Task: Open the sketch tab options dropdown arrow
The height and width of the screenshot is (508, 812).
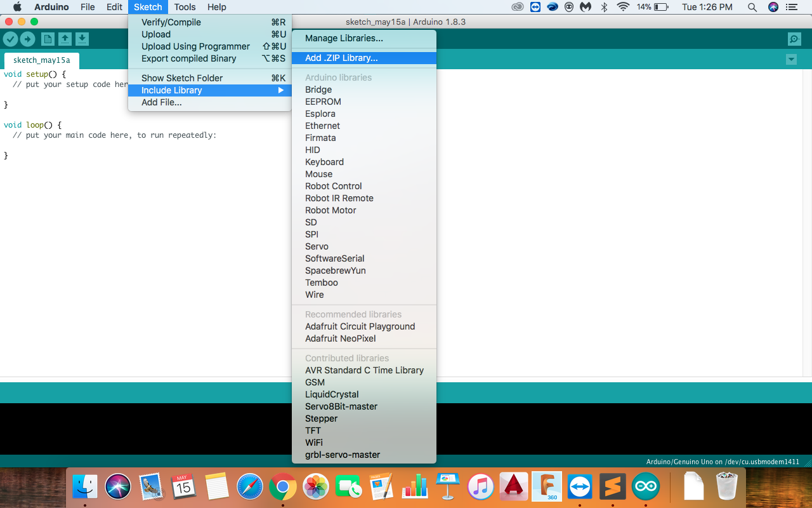Action: tap(791, 60)
